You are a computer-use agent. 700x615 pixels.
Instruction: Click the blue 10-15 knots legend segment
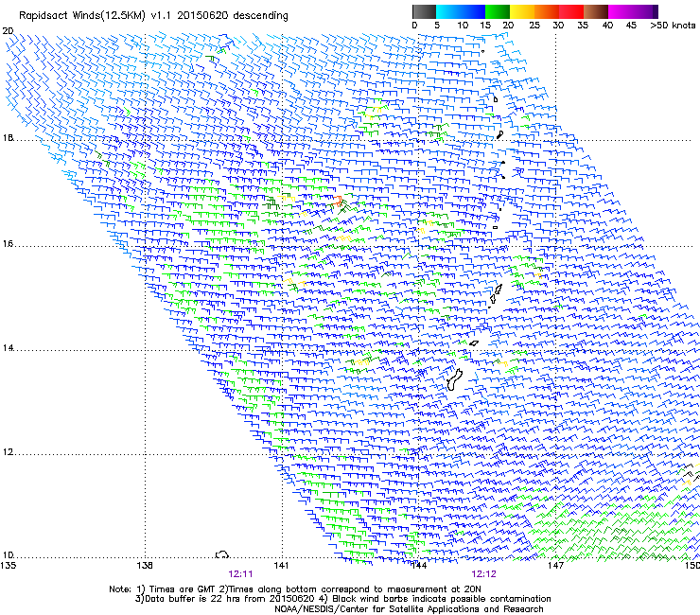[472, 11]
